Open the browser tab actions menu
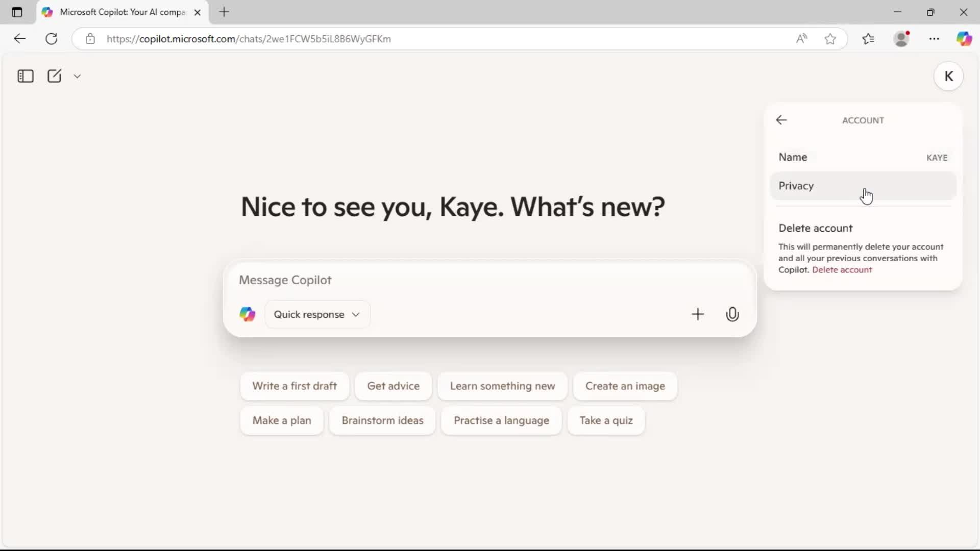 coord(17,12)
